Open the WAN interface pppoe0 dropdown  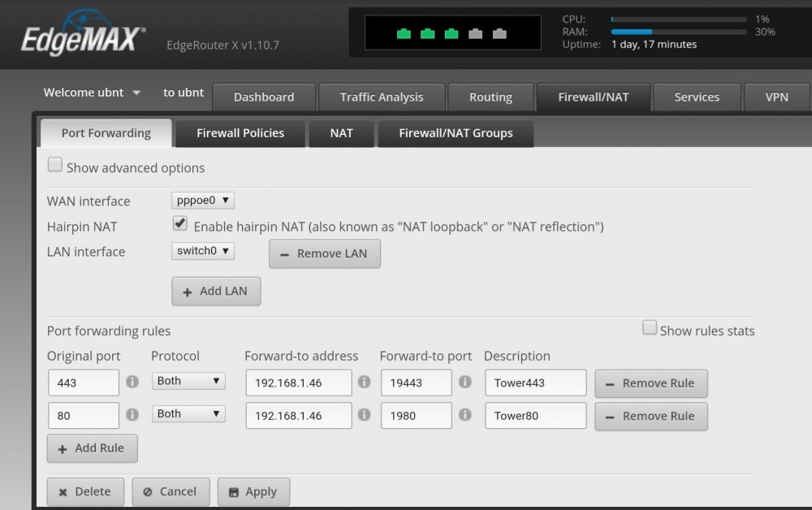point(202,201)
